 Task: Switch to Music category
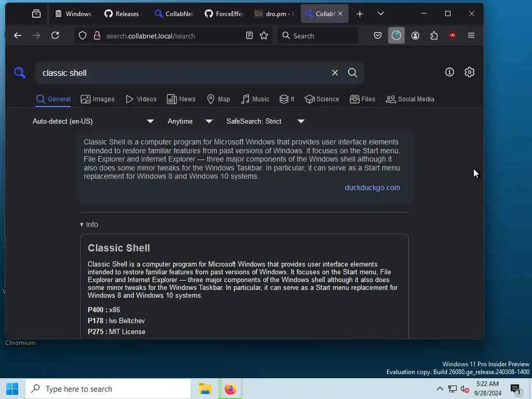pyautogui.click(x=255, y=99)
